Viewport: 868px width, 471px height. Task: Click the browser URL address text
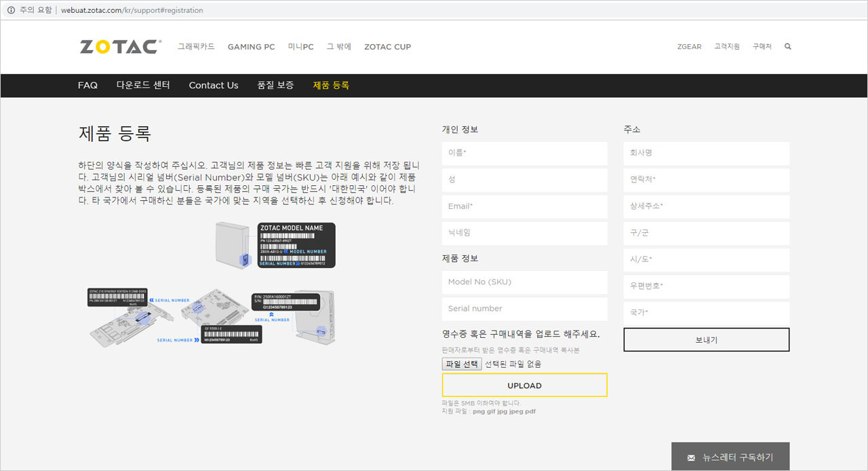tap(132, 10)
